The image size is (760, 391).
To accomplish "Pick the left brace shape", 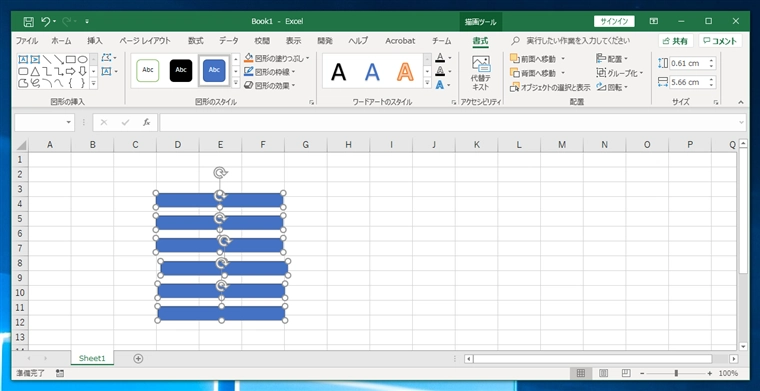I will (x=71, y=83).
